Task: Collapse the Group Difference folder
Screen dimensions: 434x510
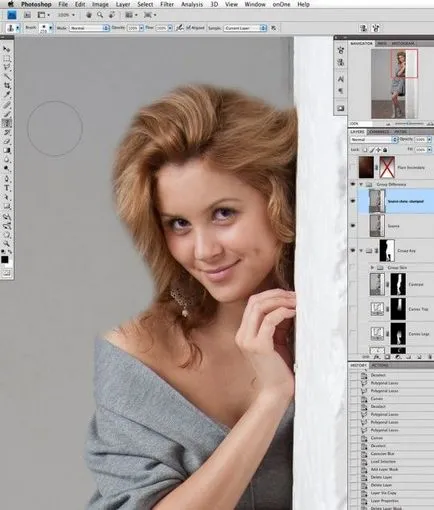Action: pyautogui.click(x=361, y=184)
